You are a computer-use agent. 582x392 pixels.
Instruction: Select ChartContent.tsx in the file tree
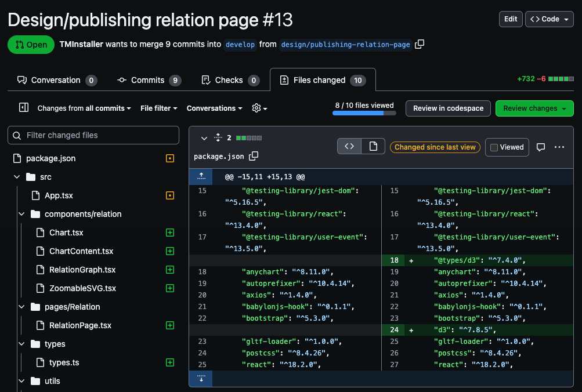tap(81, 251)
